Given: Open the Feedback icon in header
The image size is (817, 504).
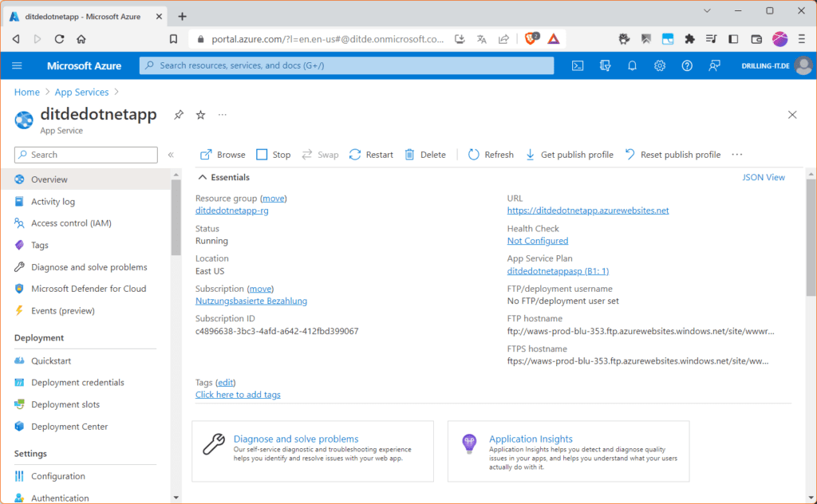Looking at the screenshot, I should [x=714, y=65].
